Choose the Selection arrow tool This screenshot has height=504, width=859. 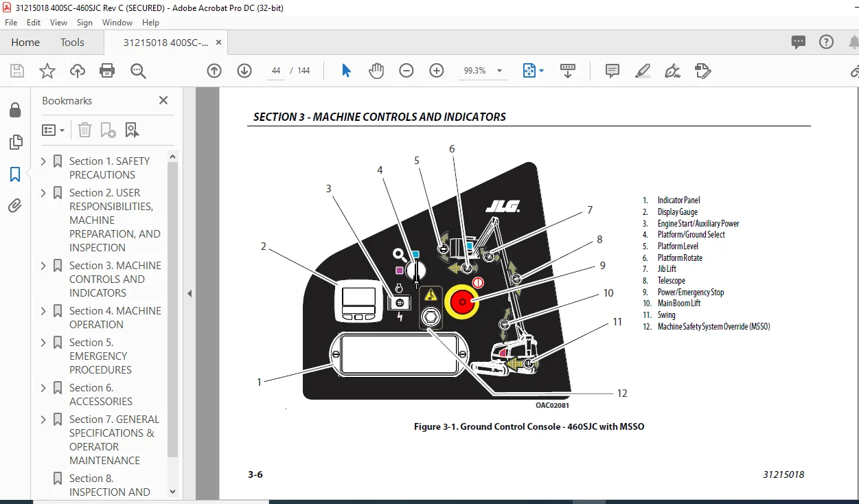click(x=346, y=71)
